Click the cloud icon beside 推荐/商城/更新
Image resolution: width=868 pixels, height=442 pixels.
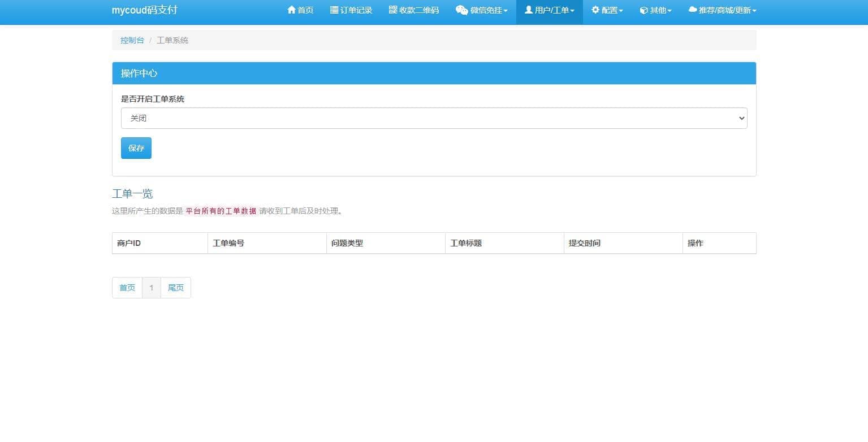tap(693, 10)
